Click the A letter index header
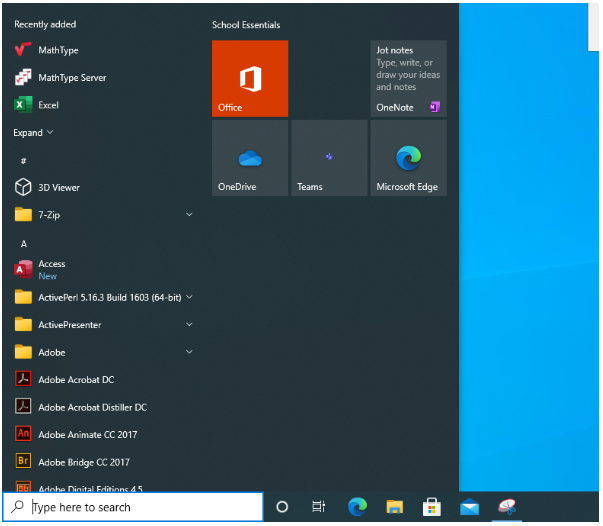 tap(24, 244)
